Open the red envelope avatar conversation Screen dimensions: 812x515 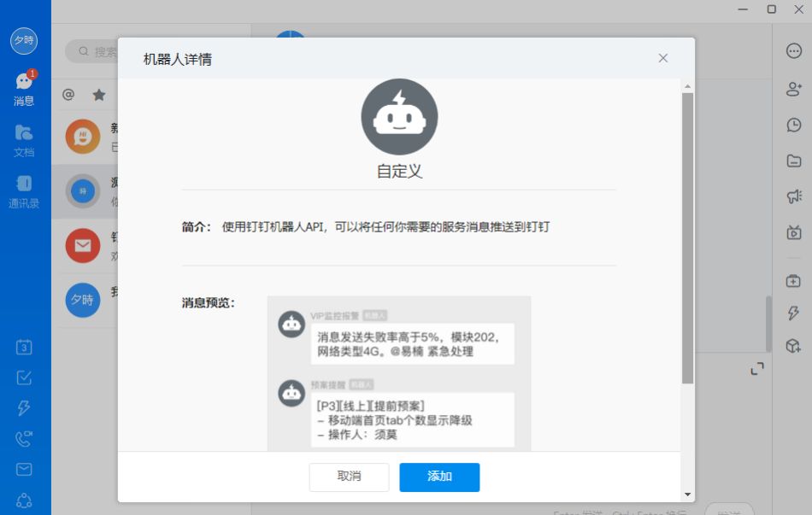tap(83, 245)
